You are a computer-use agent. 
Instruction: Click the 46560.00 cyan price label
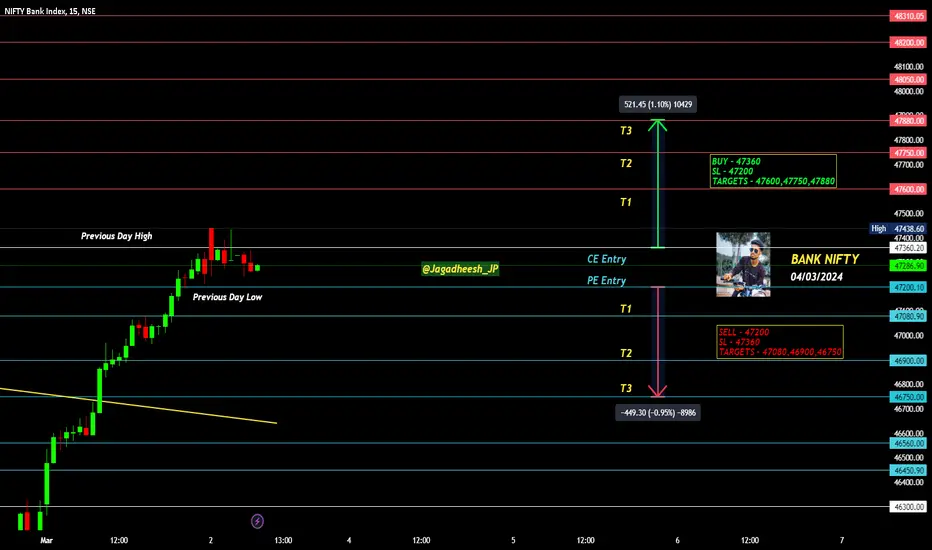(x=908, y=443)
